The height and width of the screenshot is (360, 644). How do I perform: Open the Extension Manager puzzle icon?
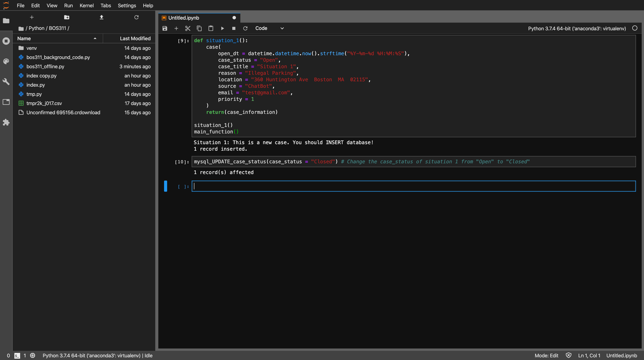(6, 122)
